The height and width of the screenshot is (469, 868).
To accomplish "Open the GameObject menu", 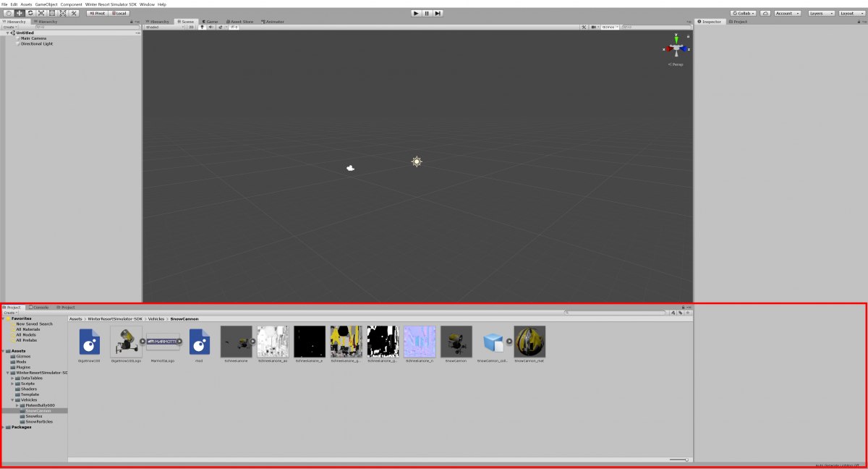I will 46,4.
